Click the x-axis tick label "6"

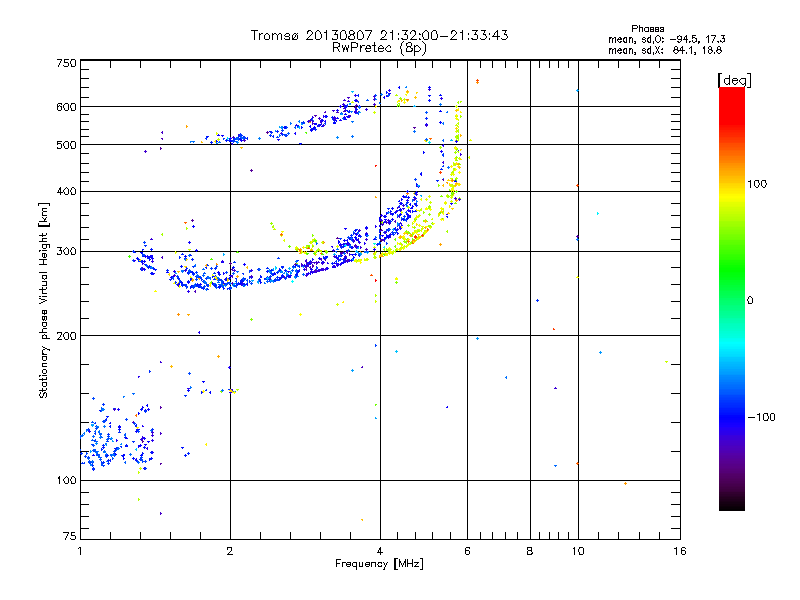(467, 551)
